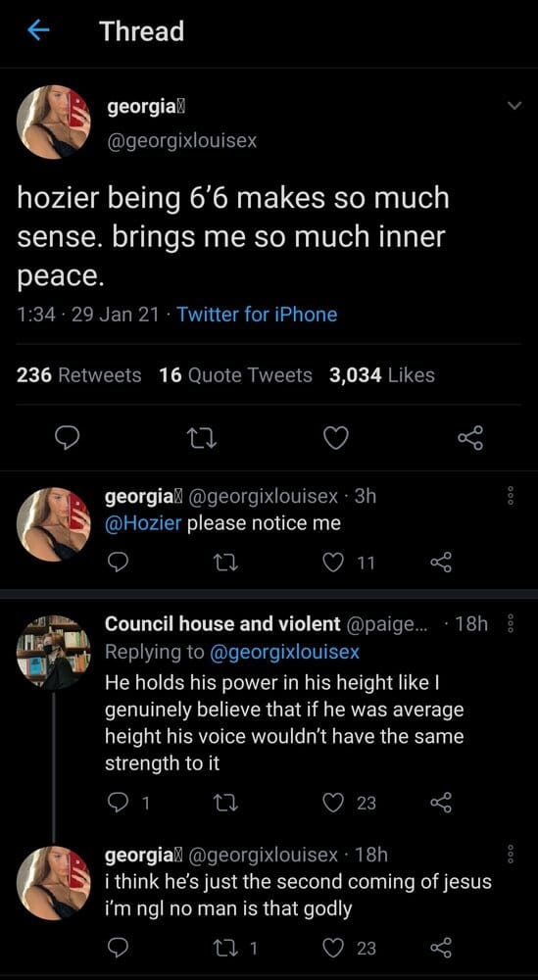Image resolution: width=538 pixels, height=980 pixels.
Task: Share the "second coming of jesus" reply
Action: click(441, 948)
